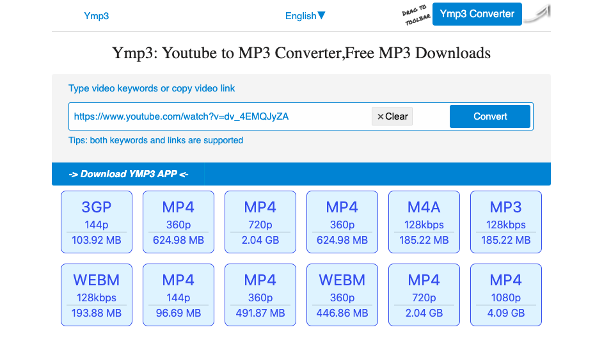The image size is (611, 364).
Task: Download the MP4 1080p 4.09 GB video
Action: click(506, 295)
